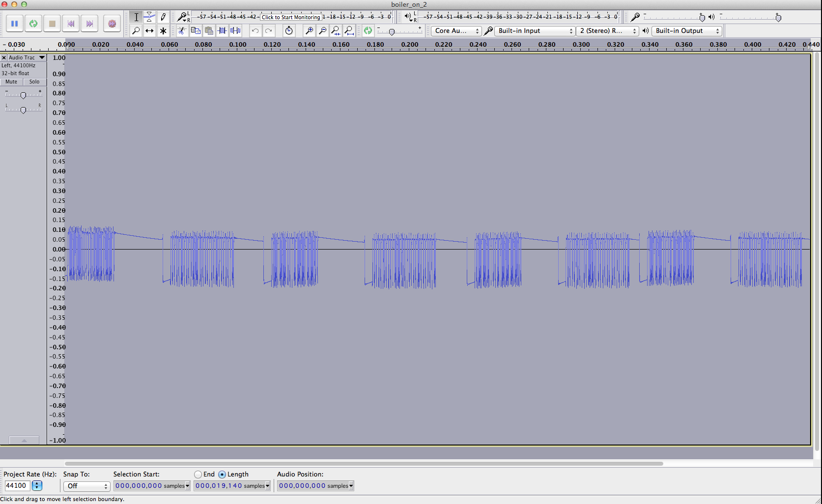This screenshot has height=504, width=822.
Task: Zoom in on the waveform
Action: [x=309, y=31]
